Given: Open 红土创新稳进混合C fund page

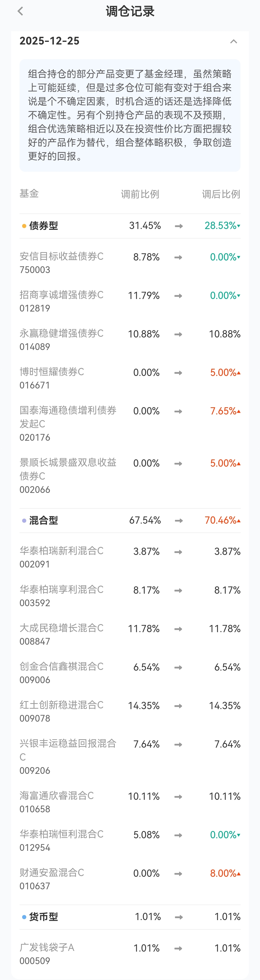Looking at the screenshot, I should coord(61,711).
